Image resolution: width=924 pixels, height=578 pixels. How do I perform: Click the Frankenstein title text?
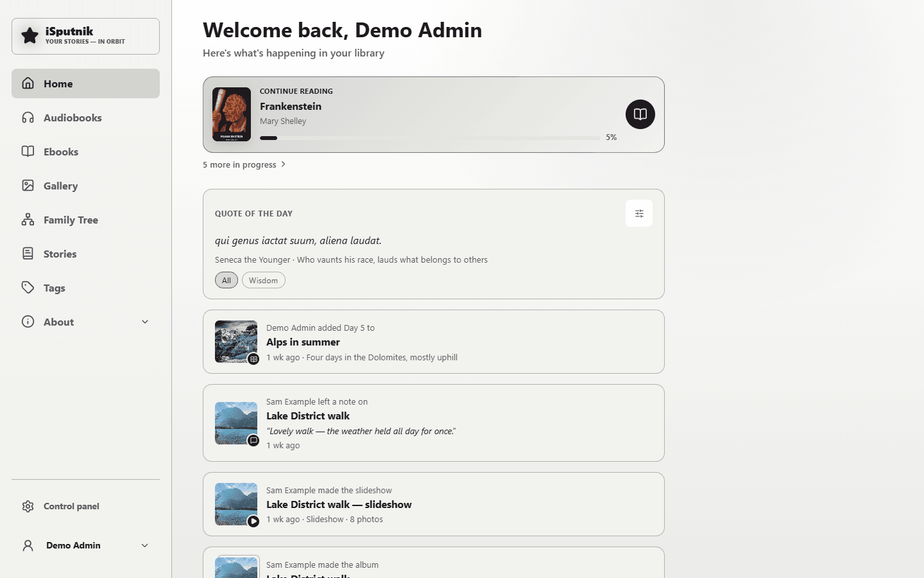click(x=291, y=107)
